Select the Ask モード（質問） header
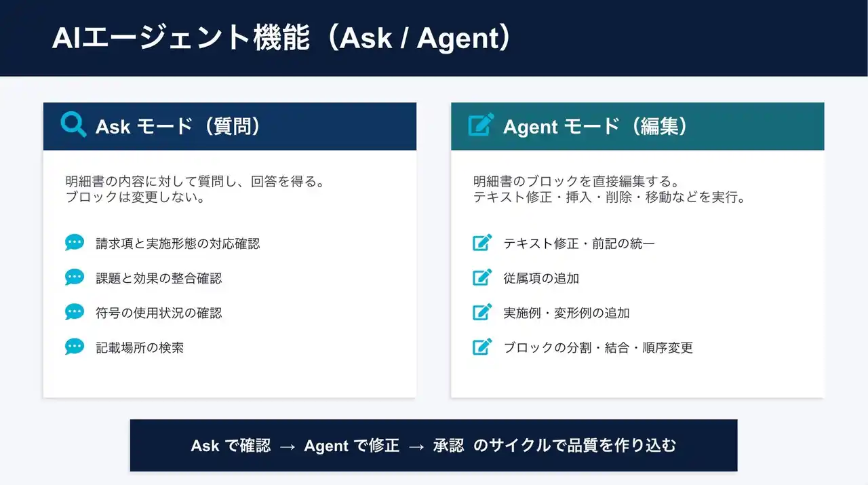The image size is (868, 485). pyautogui.click(x=178, y=127)
